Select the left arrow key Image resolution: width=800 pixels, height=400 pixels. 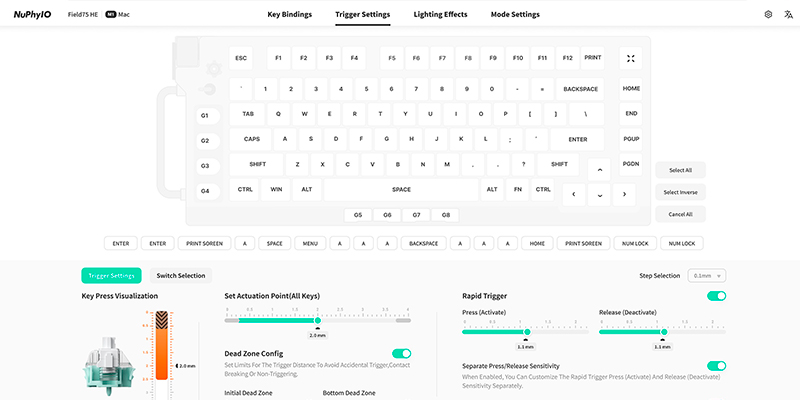(574, 194)
